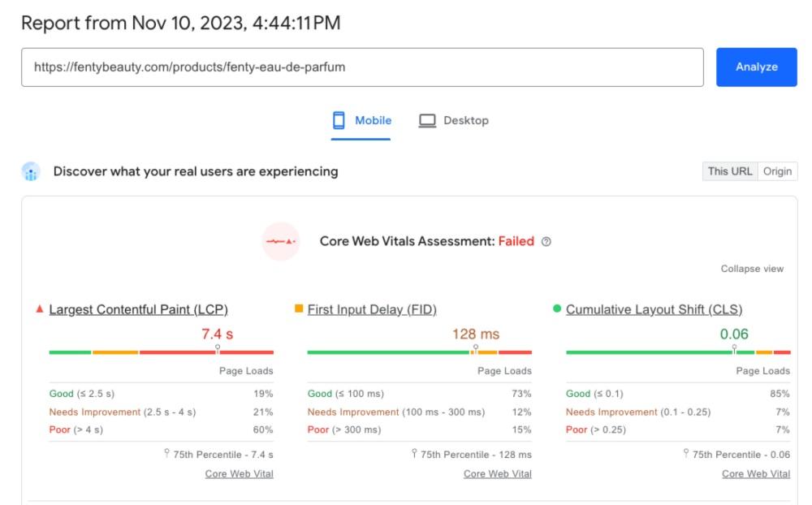Click the orange square FID status icon
This screenshot has width=812, height=505.
coord(299,309)
